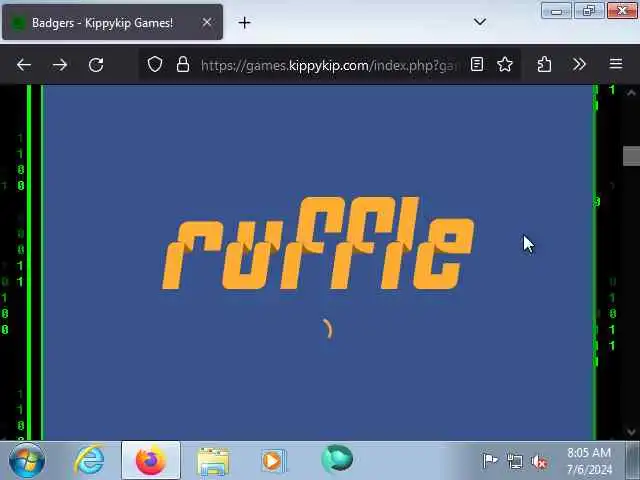
Task: Click Show Desktop strip beside clock
Action: (x=633, y=460)
